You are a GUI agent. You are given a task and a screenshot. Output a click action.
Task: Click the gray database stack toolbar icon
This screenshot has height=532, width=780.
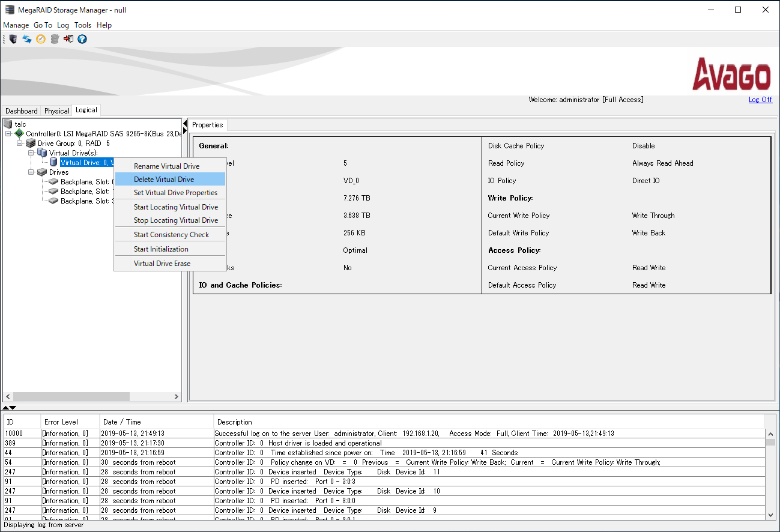[x=55, y=39]
